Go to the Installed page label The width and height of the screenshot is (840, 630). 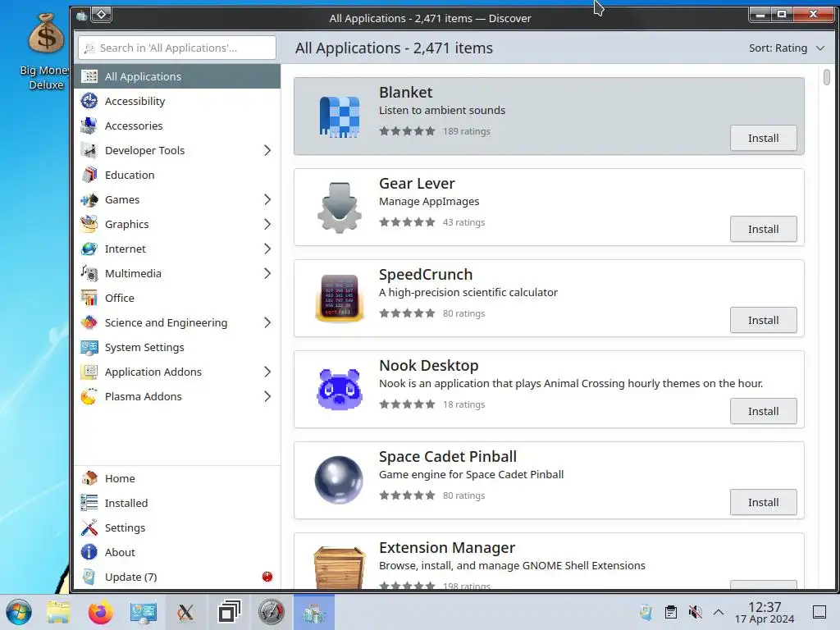[x=126, y=503]
